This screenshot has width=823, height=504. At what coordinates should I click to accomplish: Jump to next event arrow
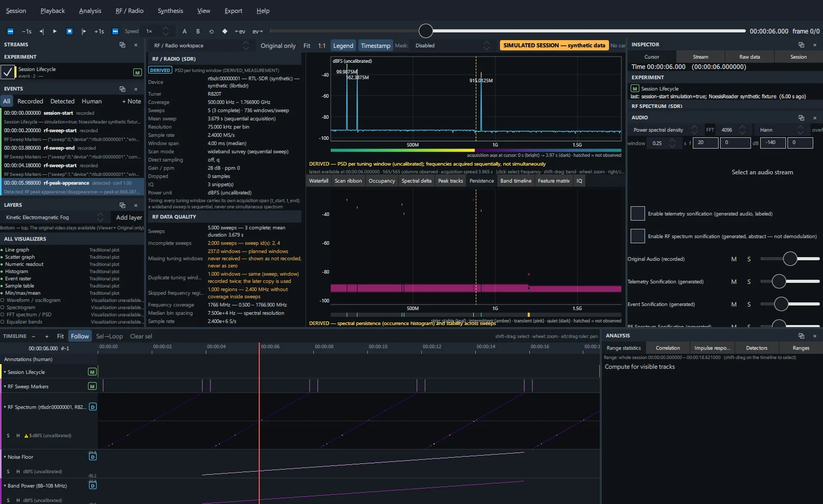click(x=258, y=31)
